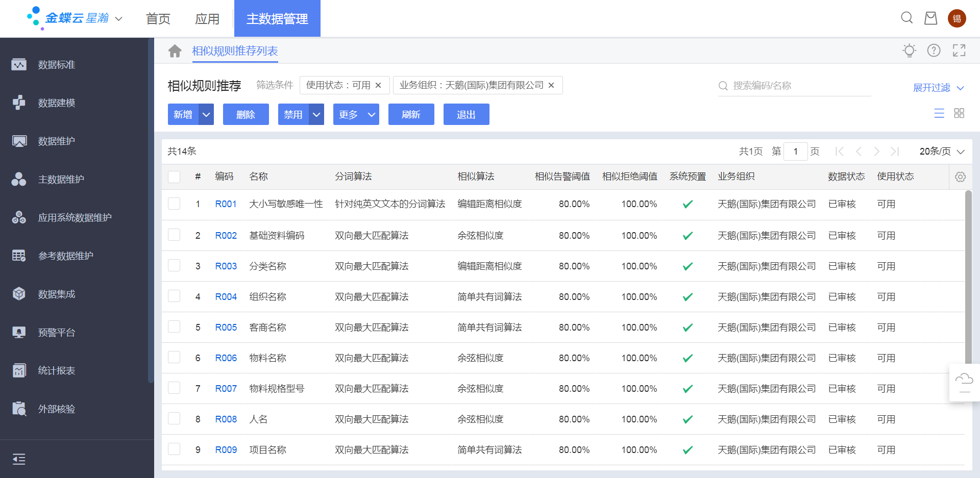Go to last page arrow

point(895,152)
